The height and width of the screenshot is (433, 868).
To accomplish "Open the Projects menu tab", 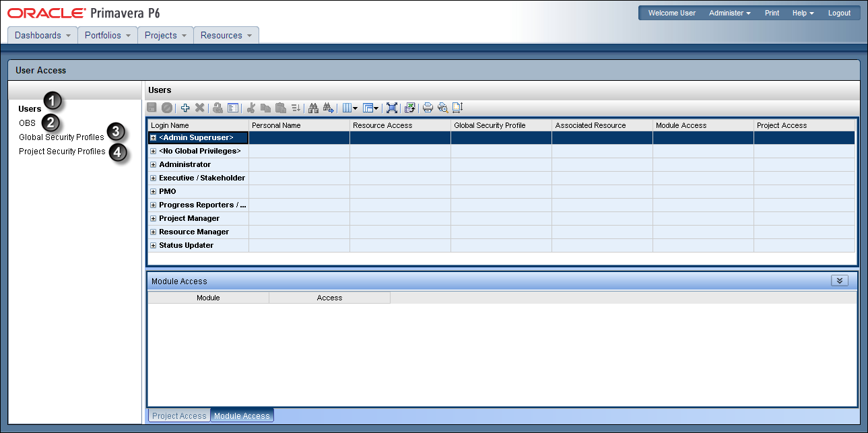I will click(166, 35).
